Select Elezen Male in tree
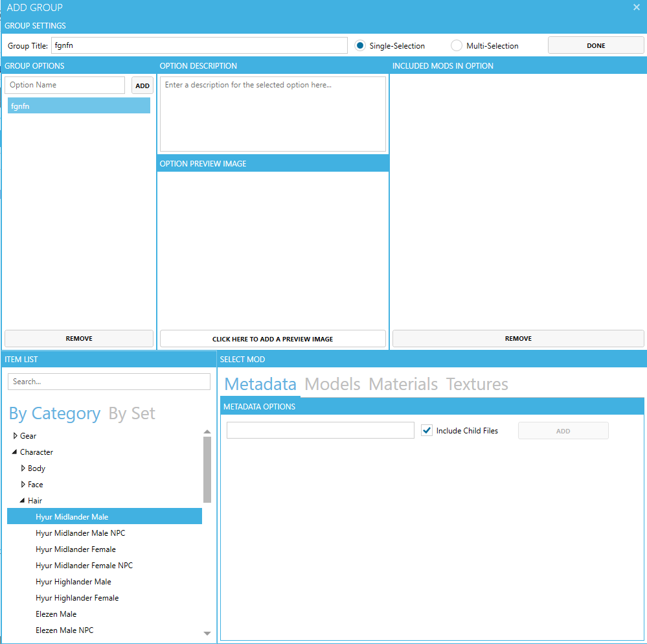This screenshot has height=644, width=647. coord(56,614)
